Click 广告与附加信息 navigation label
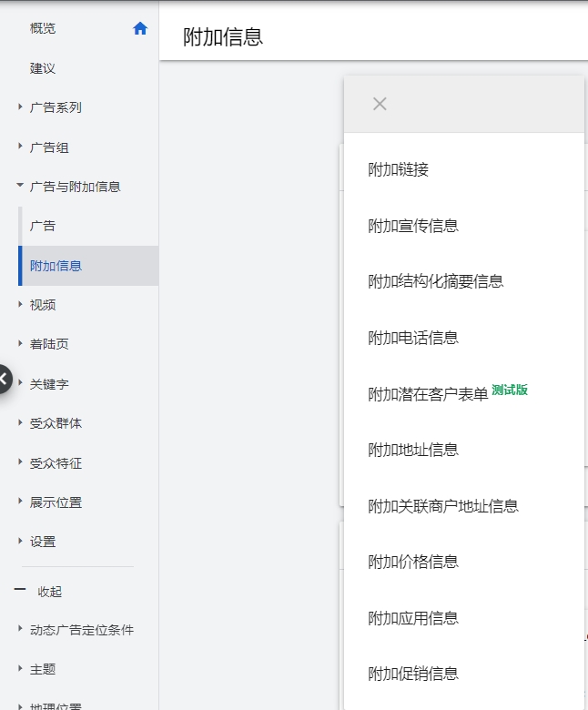 click(x=76, y=187)
